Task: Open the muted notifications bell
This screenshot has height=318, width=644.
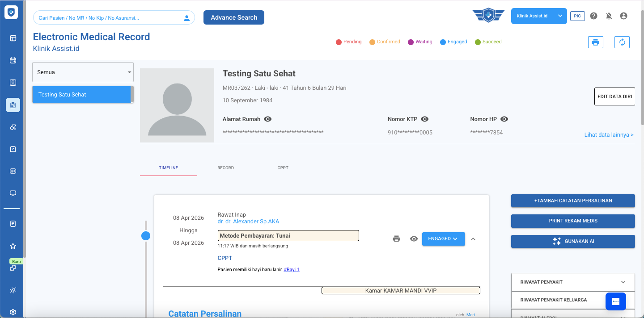Action: [609, 16]
